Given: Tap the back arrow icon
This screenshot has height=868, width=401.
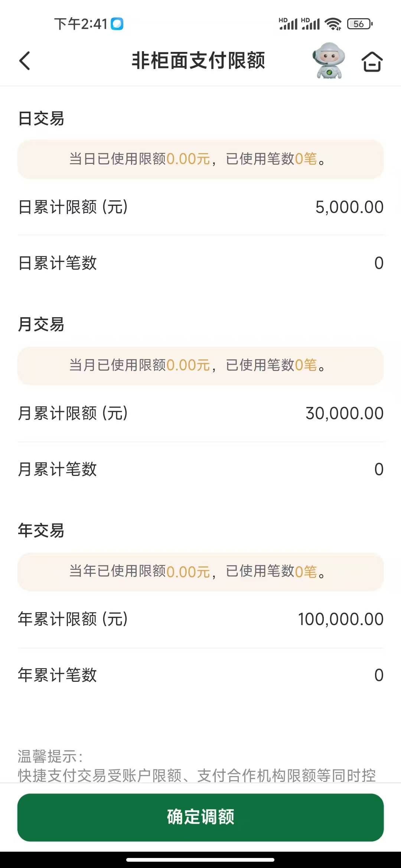Looking at the screenshot, I should point(25,61).
